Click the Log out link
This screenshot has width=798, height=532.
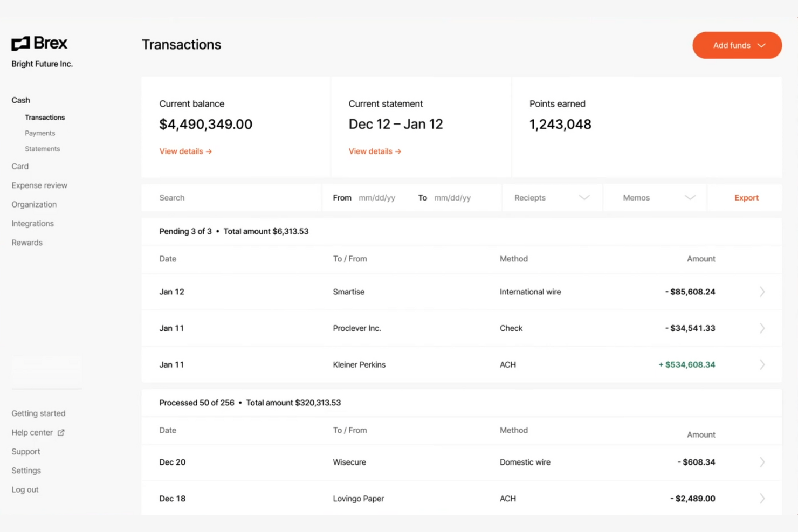click(25, 489)
